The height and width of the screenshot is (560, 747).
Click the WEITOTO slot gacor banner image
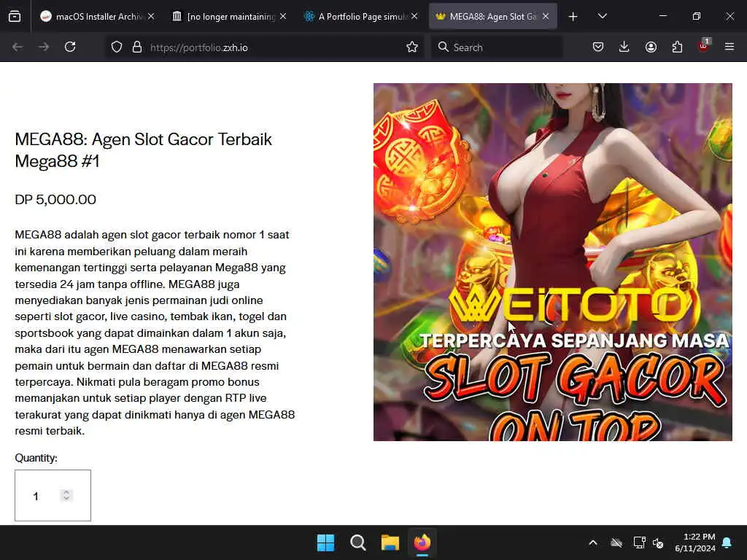click(x=553, y=262)
